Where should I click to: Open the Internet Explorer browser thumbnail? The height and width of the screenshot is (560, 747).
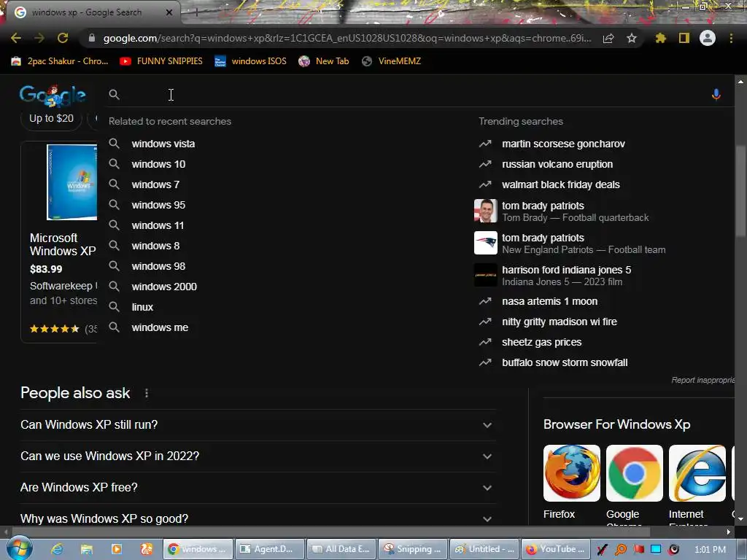point(697,473)
